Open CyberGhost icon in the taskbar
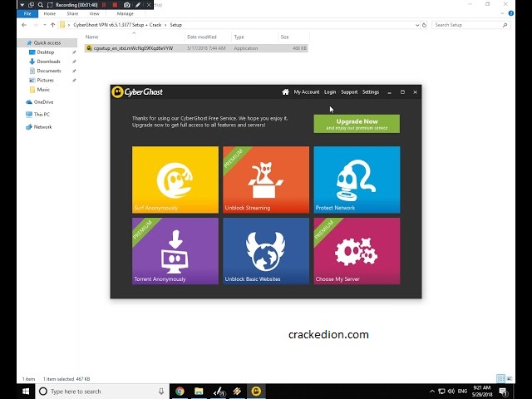The height and width of the screenshot is (399, 532). pyautogui.click(x=256, y=392)
